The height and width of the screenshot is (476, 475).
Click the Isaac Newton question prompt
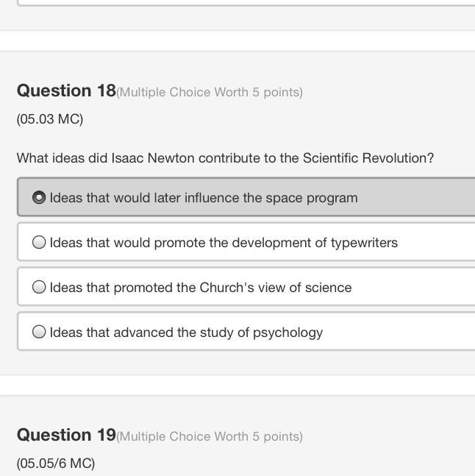[x=225, y=158]
